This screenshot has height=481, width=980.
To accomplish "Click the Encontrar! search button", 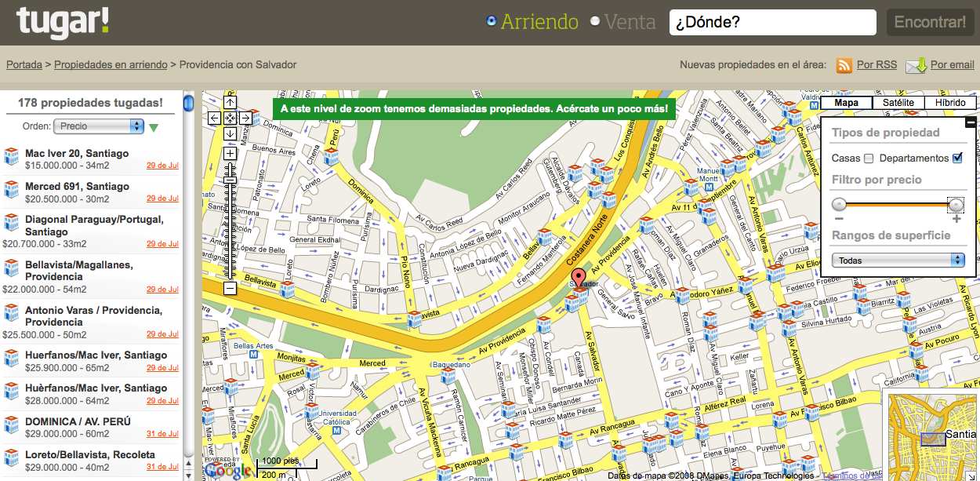I will (x=930, y=22).
